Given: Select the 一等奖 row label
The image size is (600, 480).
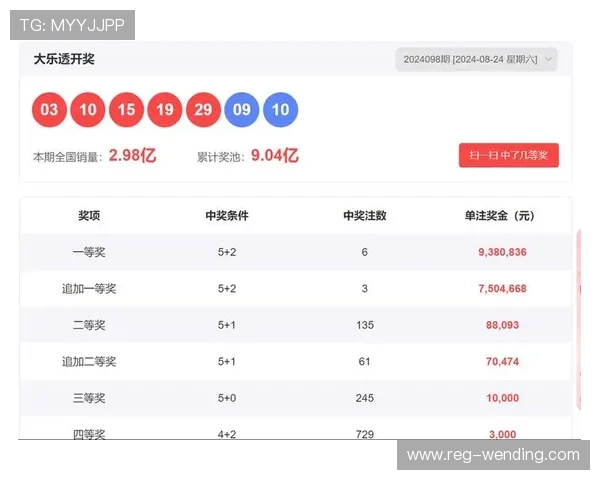Looking at the screenshot, I should (x=89, y=252).
